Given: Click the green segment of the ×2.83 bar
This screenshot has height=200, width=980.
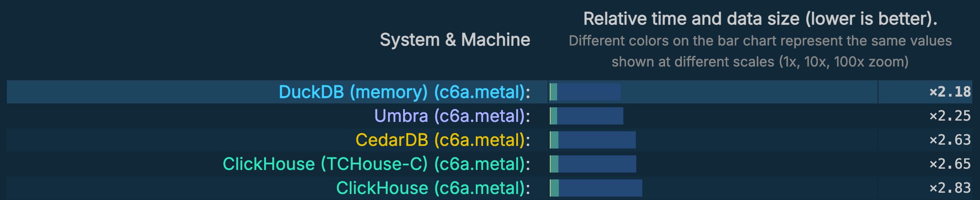Looking at the screenshot, I should click(555, 188).
